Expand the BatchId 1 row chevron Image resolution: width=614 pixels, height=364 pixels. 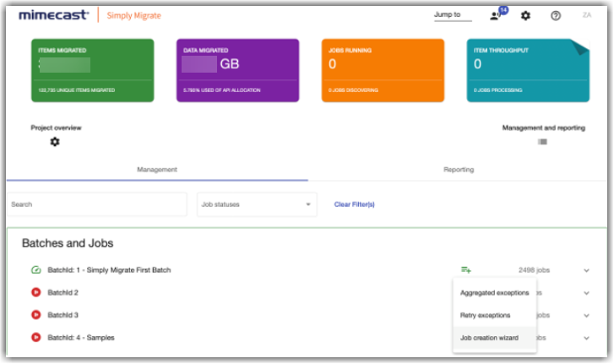(586, 270)
